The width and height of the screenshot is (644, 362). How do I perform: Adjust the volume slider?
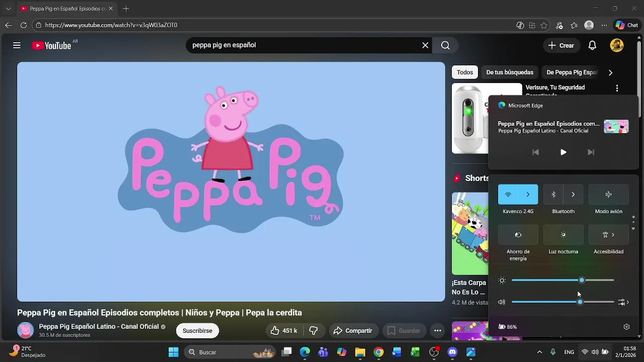pos(562,302)
